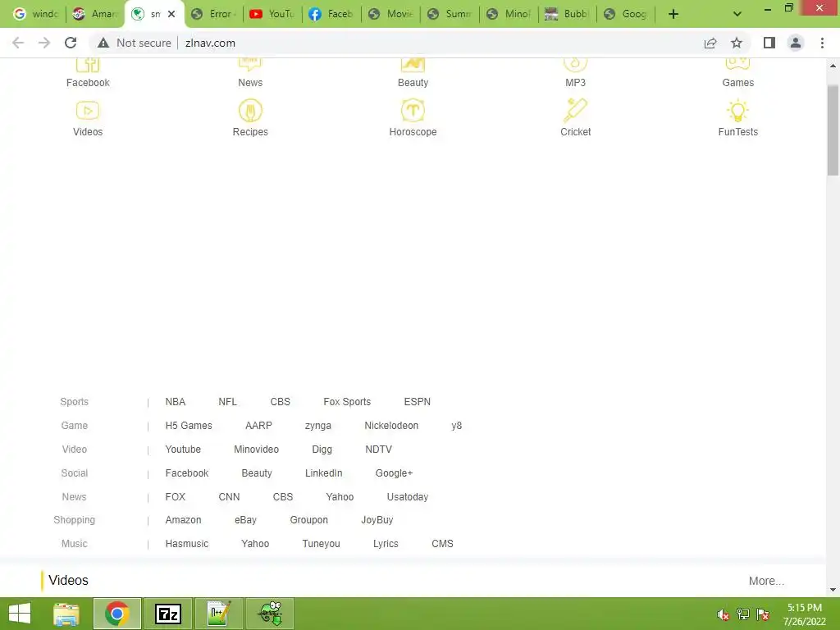Close the active zlnav tab

click(171, 14)
